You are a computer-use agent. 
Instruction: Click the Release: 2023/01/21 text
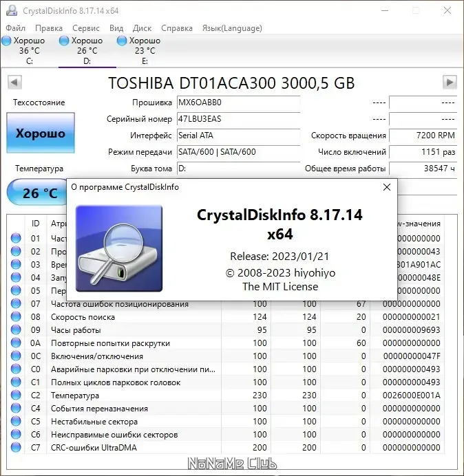click(x=280, y=256)
